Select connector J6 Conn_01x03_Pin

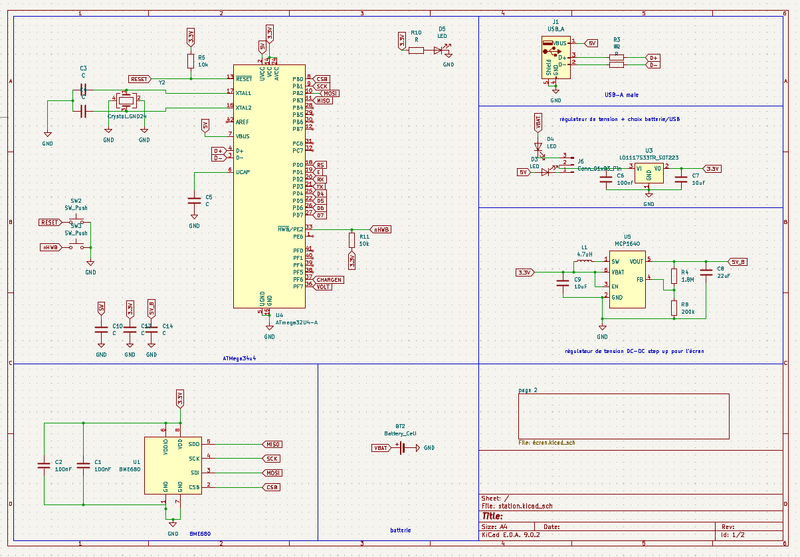click(568, 165)
